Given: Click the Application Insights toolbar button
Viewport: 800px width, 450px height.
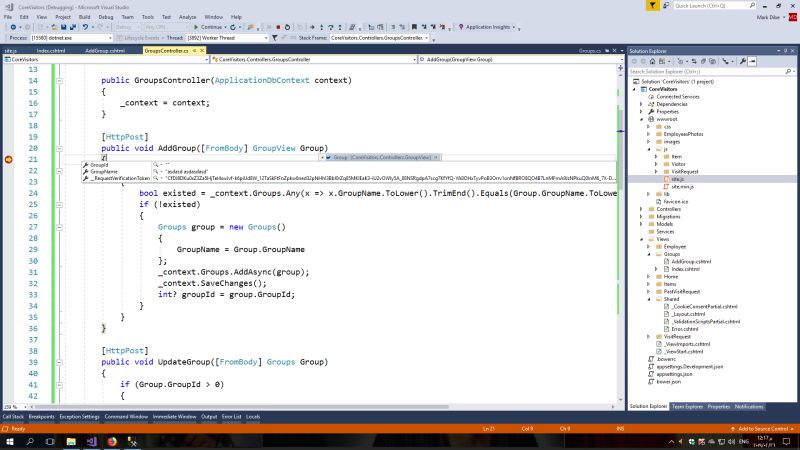Looking at the screenshot, I should [487, 27].
